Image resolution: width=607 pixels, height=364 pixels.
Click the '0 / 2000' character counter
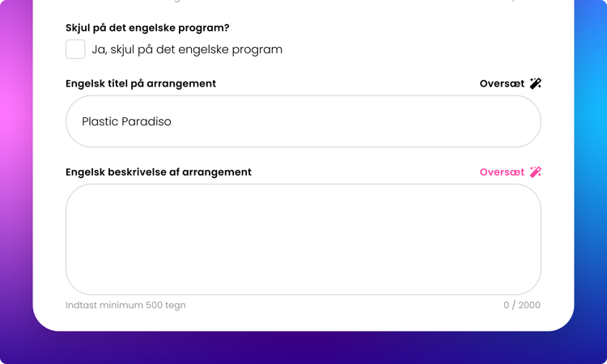click(522, 305)
